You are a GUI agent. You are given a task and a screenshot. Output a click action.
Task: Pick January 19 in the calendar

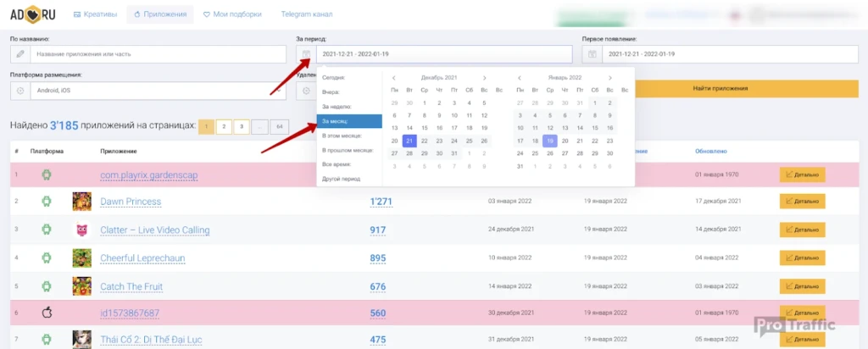pos(549,141)
